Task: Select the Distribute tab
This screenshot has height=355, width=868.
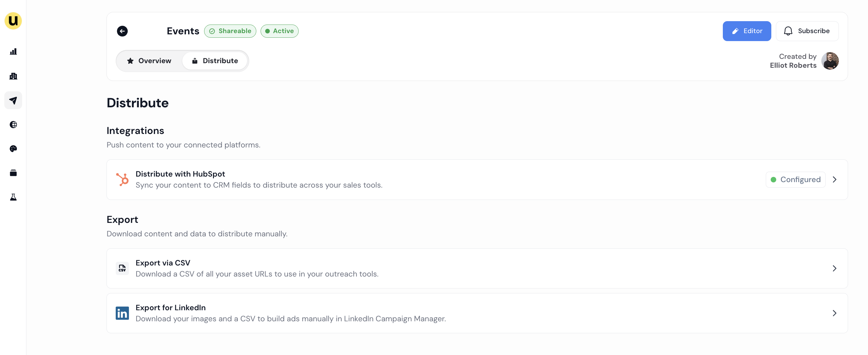Action: [215, 61]
